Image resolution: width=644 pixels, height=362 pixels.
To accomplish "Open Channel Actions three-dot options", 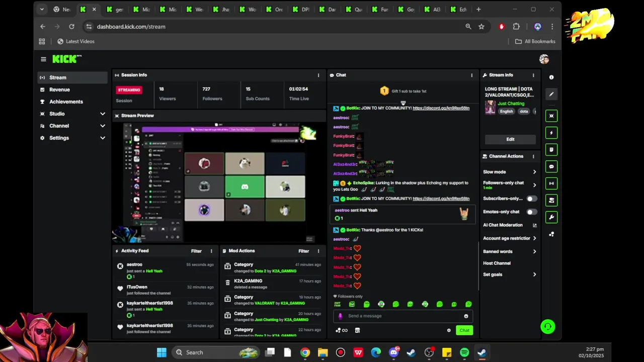I will coord(533,156).
